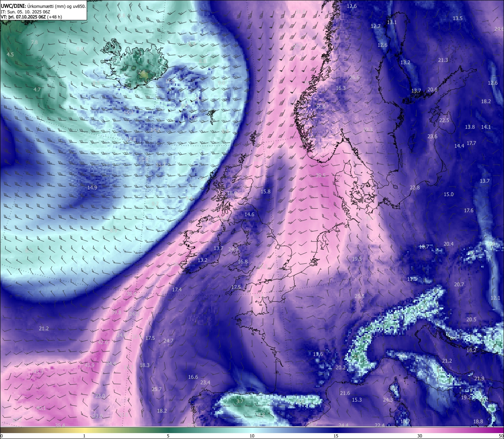This screenshot has height=439, width=504.
Task: Click the UWC/DINI Úrkomumætti title line
Action: pos(43,6)
